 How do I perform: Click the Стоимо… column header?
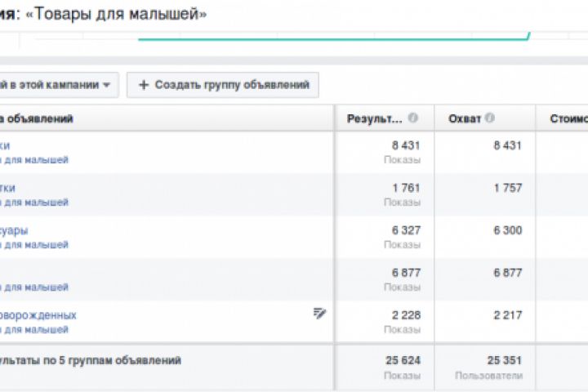coord(563,118)
